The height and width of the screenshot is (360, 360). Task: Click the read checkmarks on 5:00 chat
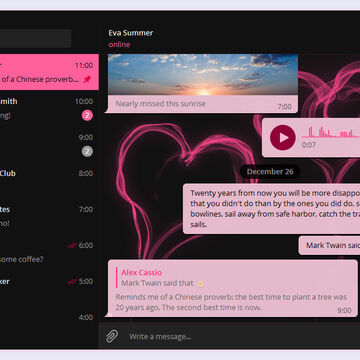72,281
